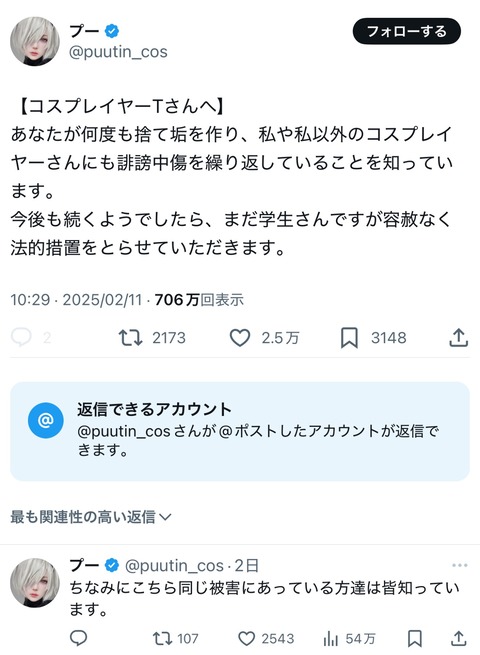Tap the blue @ icon in reply info box
Screen dimensions: 480x655
(46, 420)
